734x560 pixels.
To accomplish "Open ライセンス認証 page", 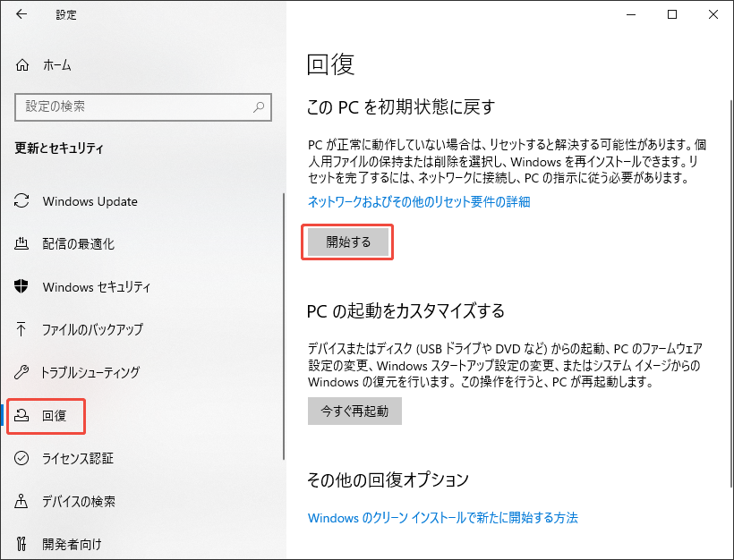I will point(78,459).
